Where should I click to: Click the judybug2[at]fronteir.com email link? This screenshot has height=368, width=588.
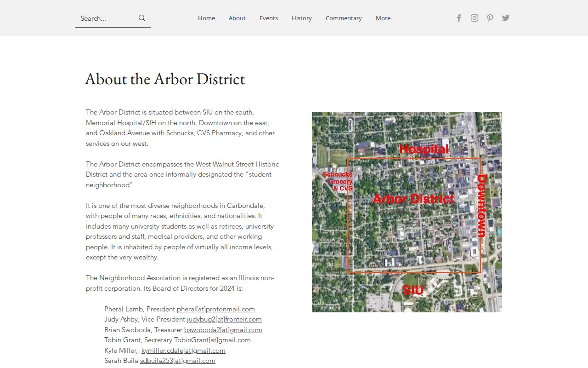(x=224, y=319)
